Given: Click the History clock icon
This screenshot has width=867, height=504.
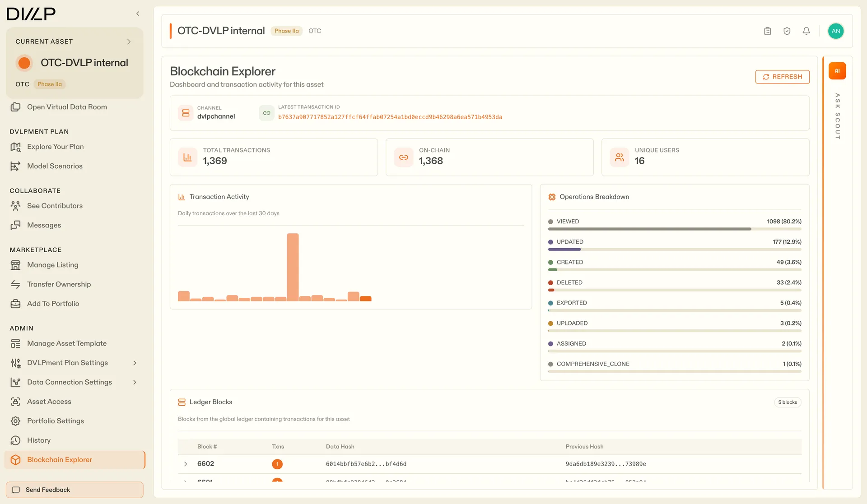Looking at the screenshot, I should coord(16,440).
